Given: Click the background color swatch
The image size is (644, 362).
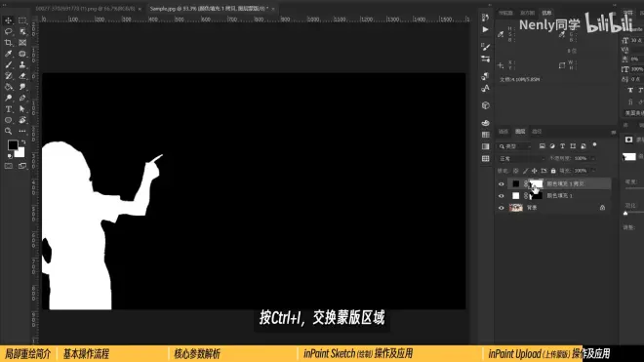Looking at the screenshot, I should (x=20, y=153).
